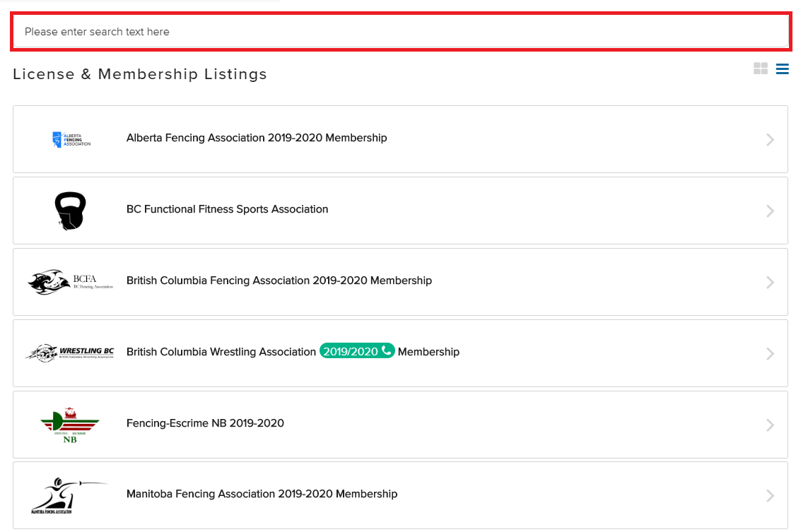
Task: Expand the Alberta Fencing Association row chevron
Action: [x=770, y=140]
